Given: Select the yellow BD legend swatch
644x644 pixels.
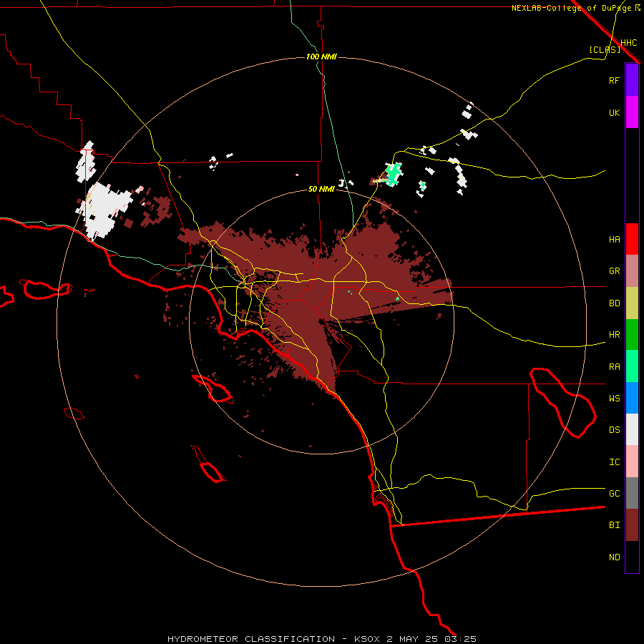Looking at the screenshot, I should tap(632, 303).
